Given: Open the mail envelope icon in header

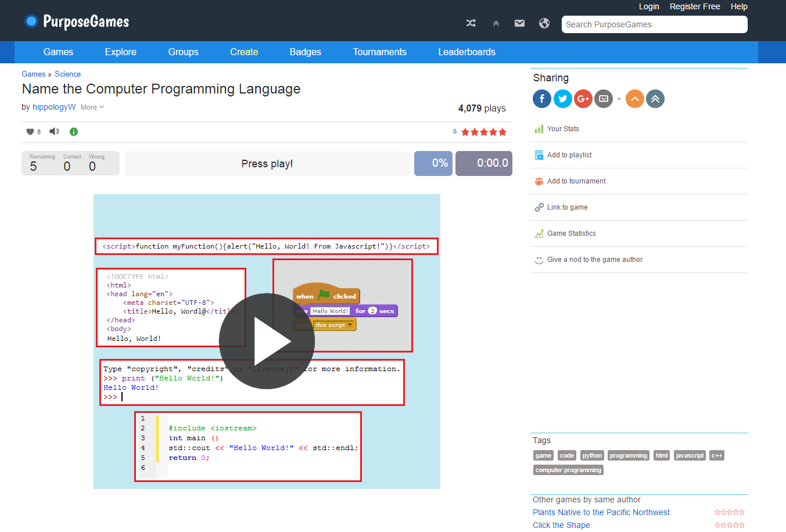Looking at the screenshot, I should point(519,23).
